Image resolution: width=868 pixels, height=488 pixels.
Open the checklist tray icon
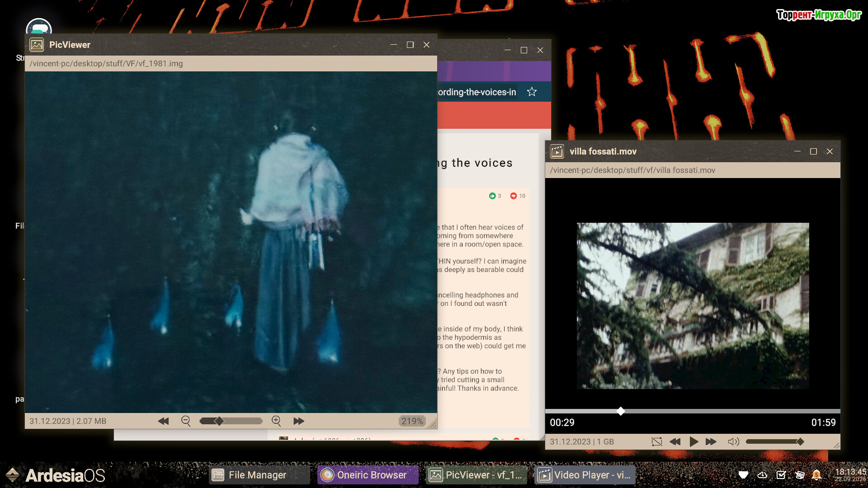click(x=781, y=475)
